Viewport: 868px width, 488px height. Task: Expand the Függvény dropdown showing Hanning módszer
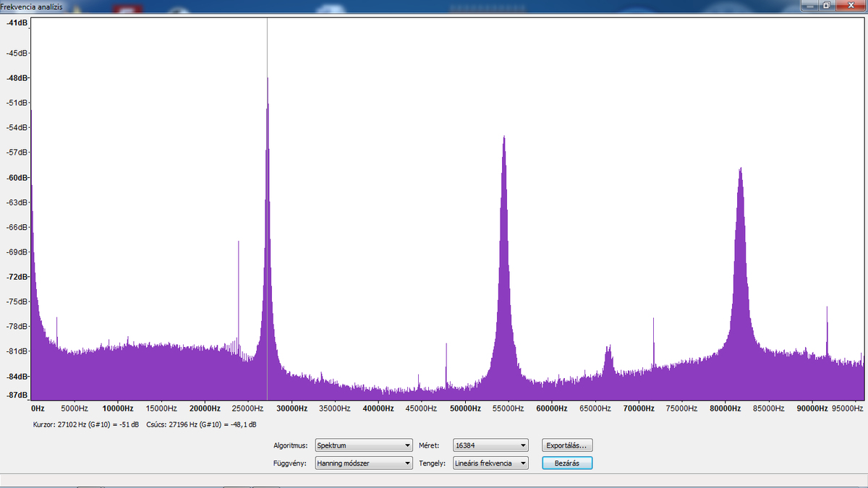(363, 463)
